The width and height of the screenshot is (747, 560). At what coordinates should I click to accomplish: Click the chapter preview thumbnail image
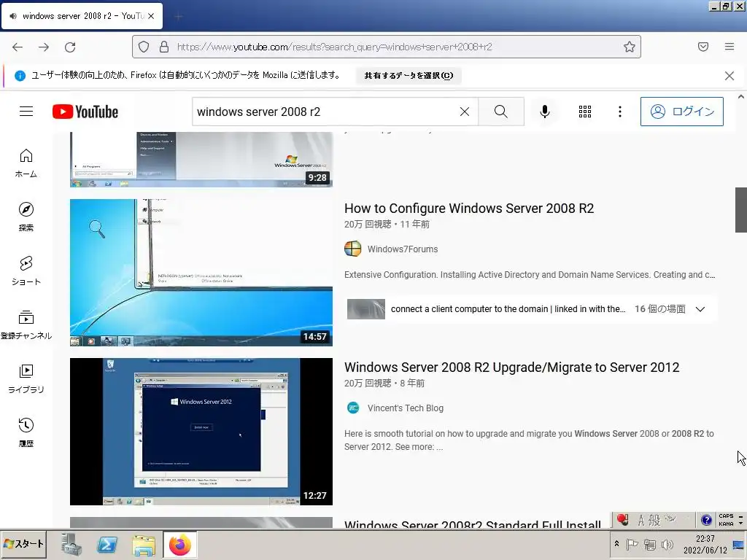(x=366, y=309)
